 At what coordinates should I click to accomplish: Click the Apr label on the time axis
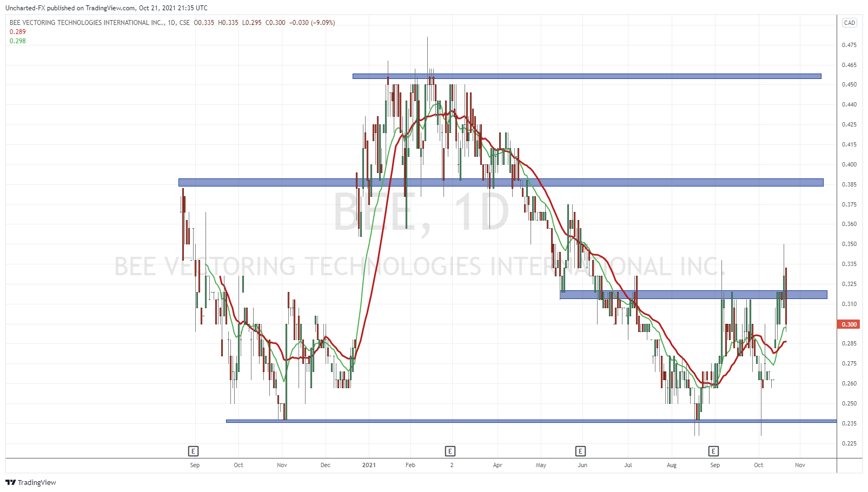coord(498,465)
